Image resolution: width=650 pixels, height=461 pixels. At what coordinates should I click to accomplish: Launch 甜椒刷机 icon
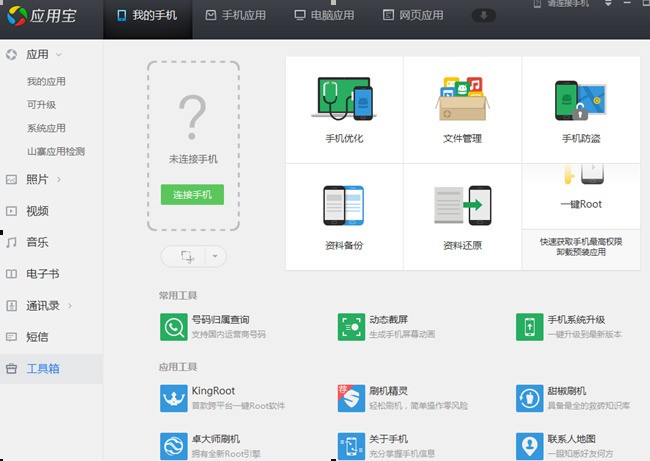[530, 398]
